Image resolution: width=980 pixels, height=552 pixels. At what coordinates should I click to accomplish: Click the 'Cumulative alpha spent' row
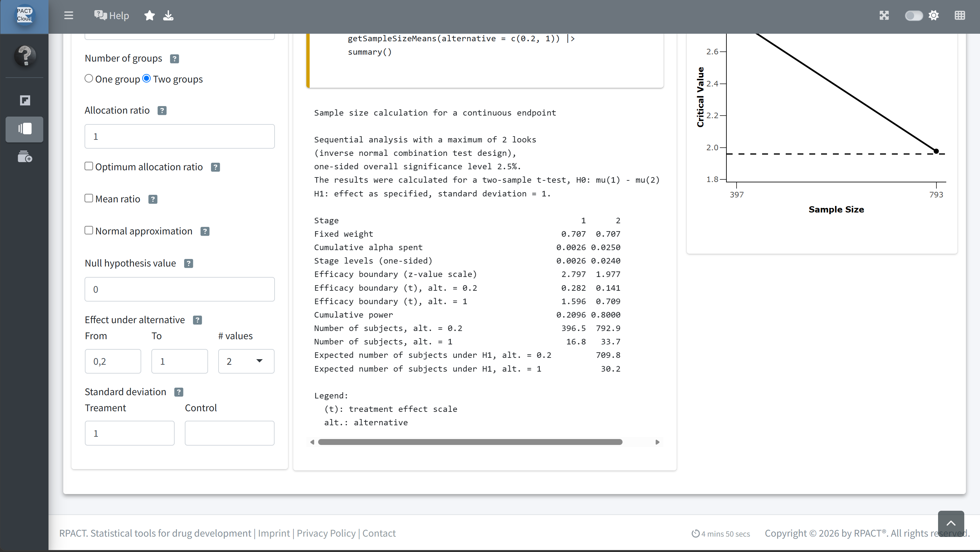coord(467,247)
